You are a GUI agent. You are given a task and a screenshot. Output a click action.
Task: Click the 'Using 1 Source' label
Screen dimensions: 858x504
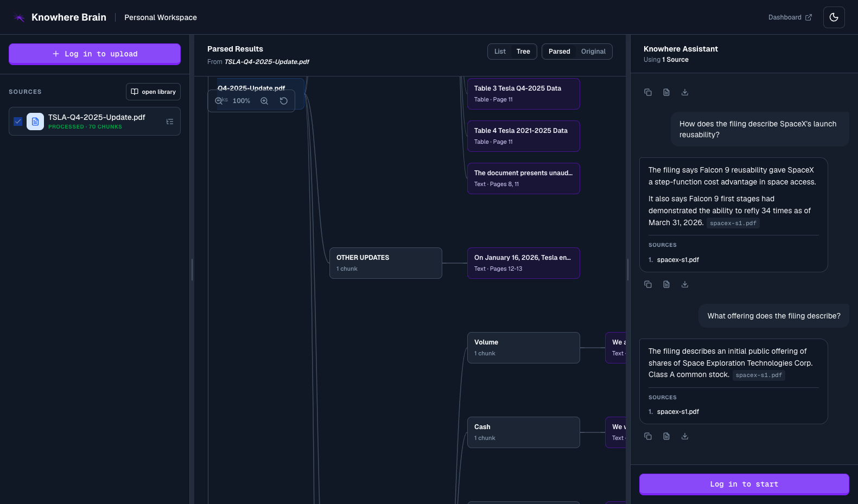click(x=666, y=60)
